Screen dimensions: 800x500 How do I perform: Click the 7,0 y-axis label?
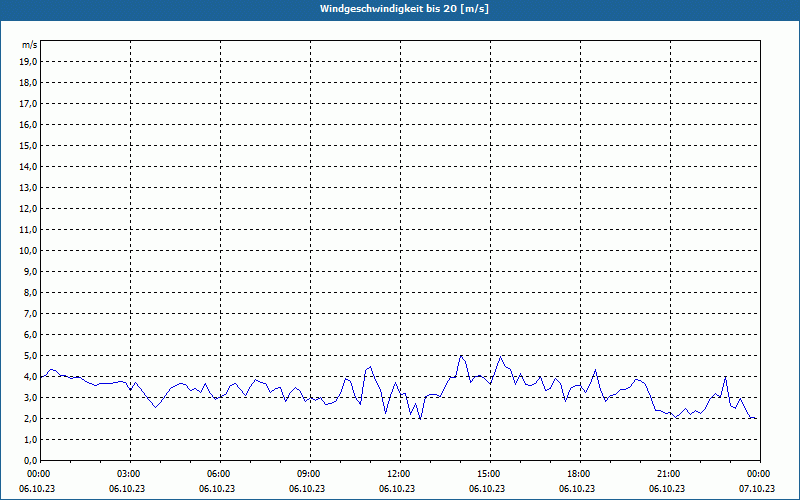(30, 314)
